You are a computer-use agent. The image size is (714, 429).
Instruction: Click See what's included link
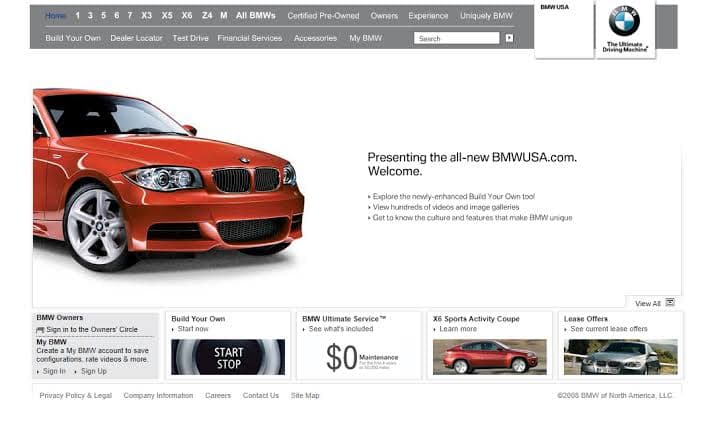tap(341, 329)
